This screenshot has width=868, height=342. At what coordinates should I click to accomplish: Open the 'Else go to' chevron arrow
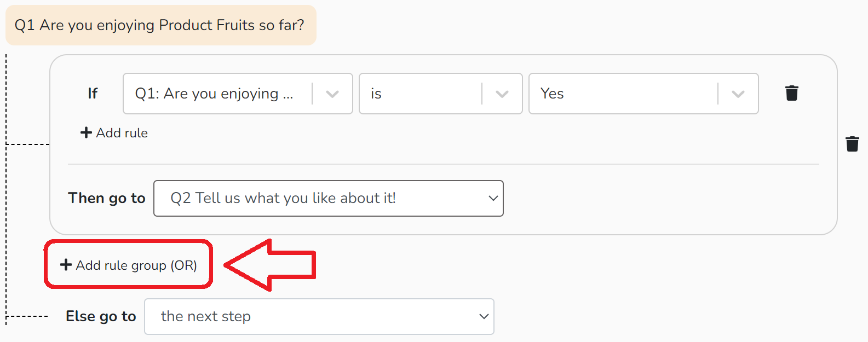click(484, 316)
